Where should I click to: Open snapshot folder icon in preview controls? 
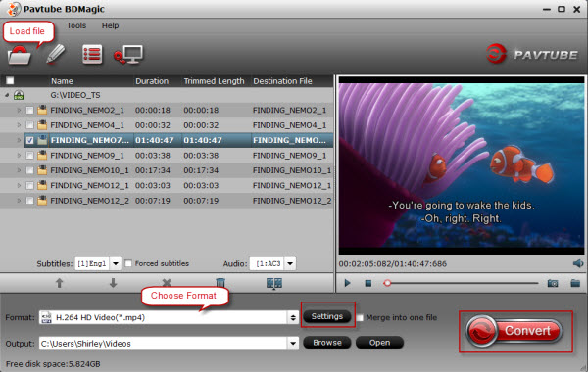(x=575, y=283)
